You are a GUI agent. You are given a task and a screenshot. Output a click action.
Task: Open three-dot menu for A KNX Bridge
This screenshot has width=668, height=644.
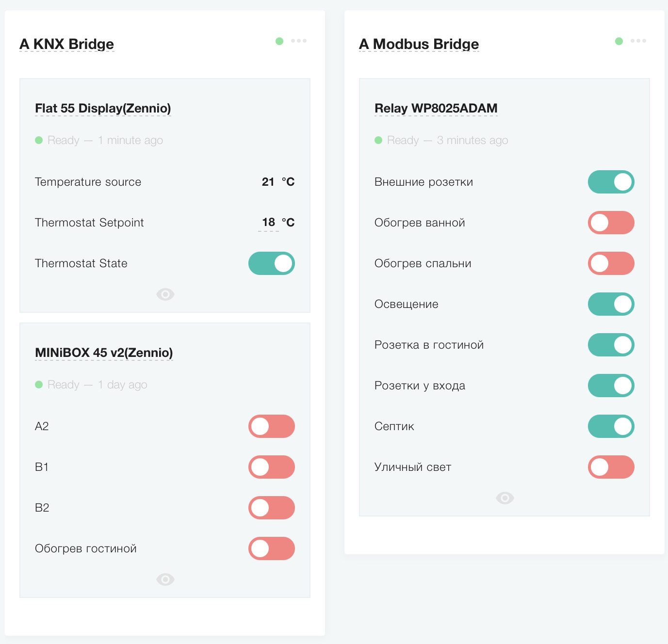click(299, 41)
